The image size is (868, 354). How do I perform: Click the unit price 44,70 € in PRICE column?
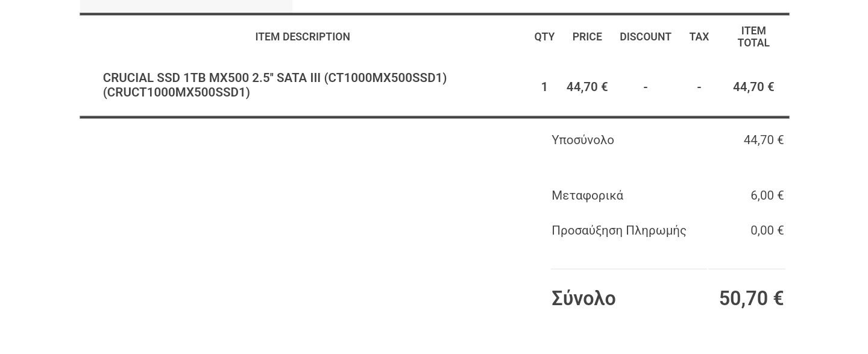587,87
